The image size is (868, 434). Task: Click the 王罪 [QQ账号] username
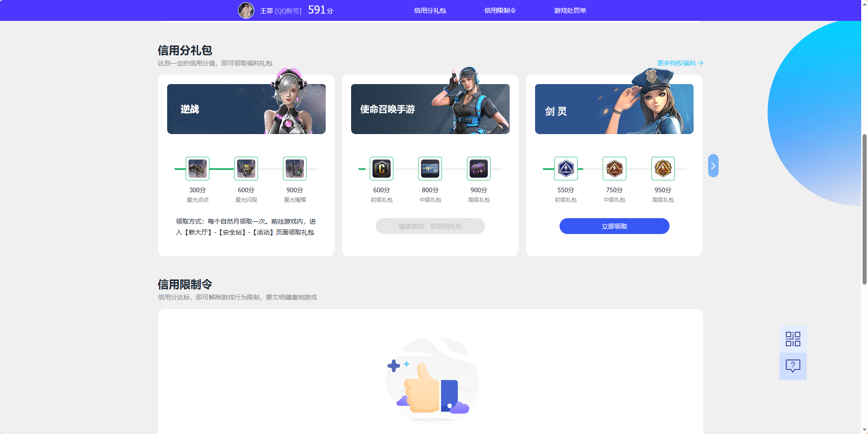point(281,10)
